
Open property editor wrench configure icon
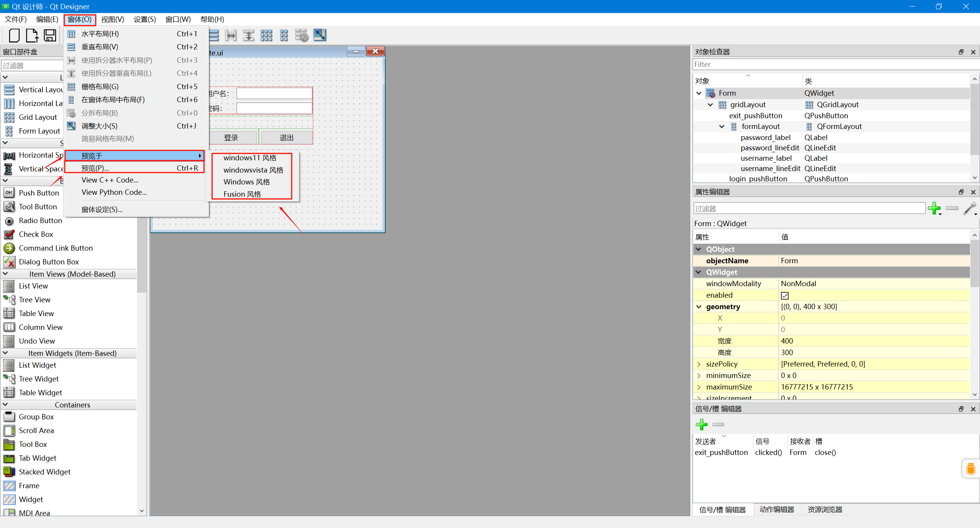(x=970, y=209)
